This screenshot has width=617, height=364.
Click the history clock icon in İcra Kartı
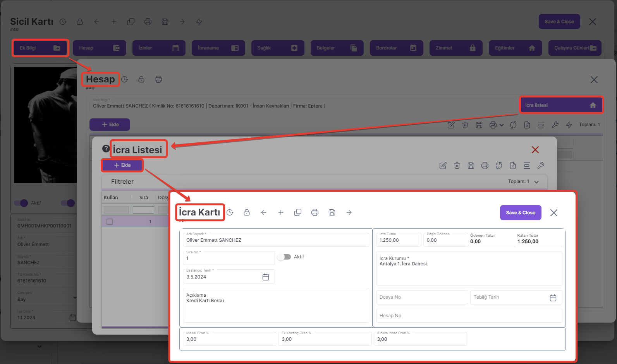click(x=230, y=212)
